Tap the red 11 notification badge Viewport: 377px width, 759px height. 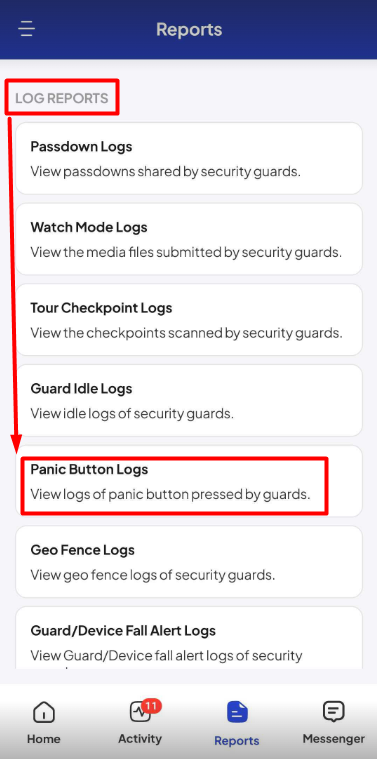click(x=151, y=706)
